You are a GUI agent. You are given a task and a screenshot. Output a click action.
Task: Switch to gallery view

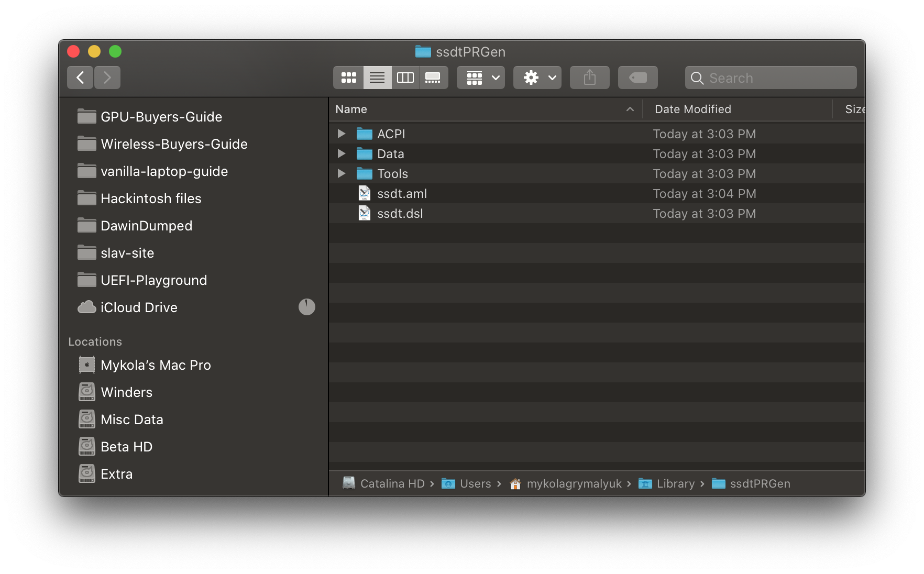pyautogui.click(x=433, y=78)
